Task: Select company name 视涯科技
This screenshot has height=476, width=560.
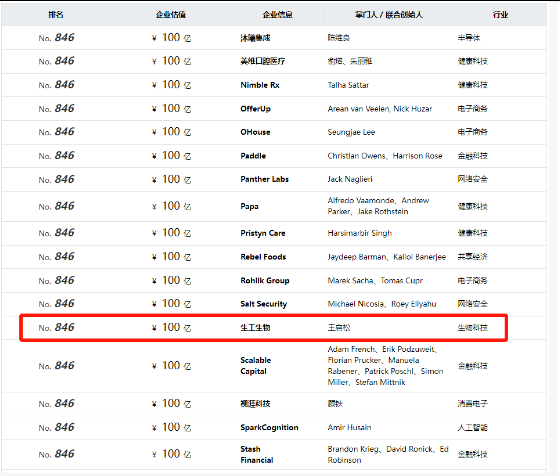Action: coord(255,404)
